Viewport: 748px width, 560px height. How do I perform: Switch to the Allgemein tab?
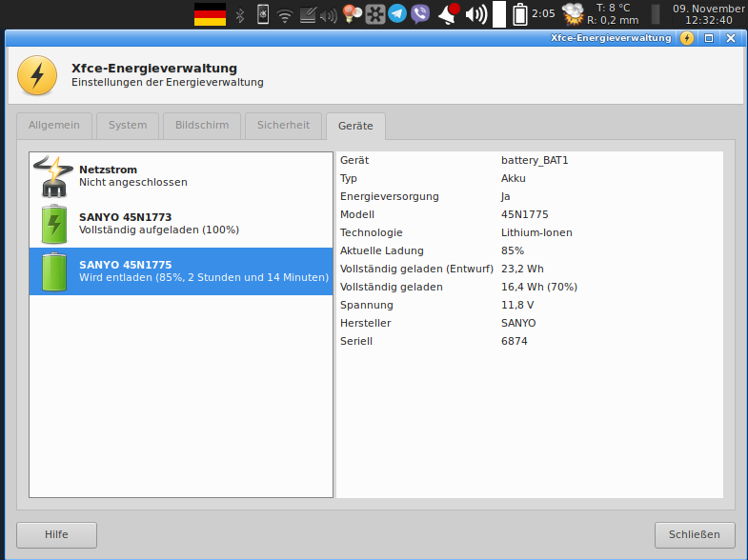tap(54, 125)
